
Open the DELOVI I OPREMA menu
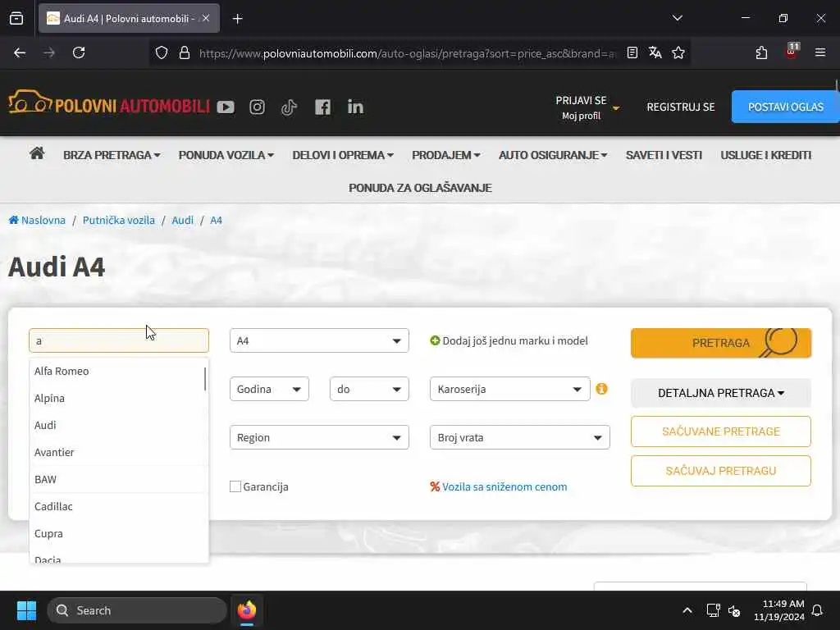[343, 155]
